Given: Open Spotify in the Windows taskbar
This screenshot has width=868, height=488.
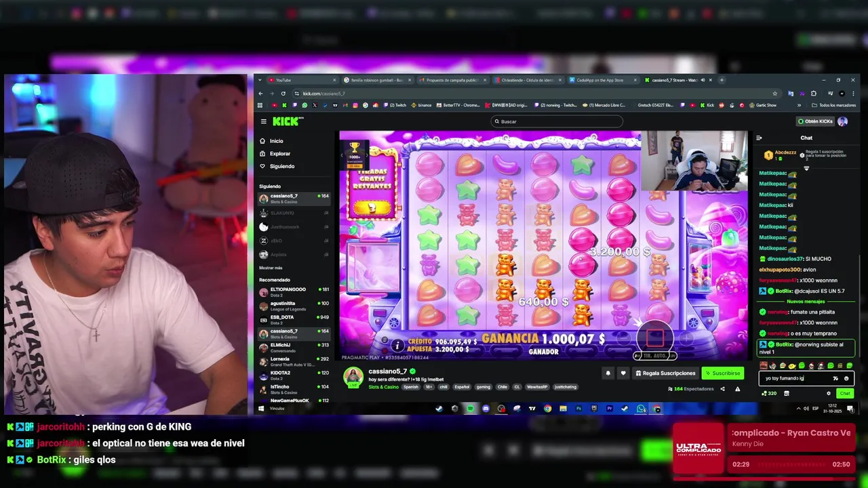Looking at the screenshot, I should click(x=470, y=409).
